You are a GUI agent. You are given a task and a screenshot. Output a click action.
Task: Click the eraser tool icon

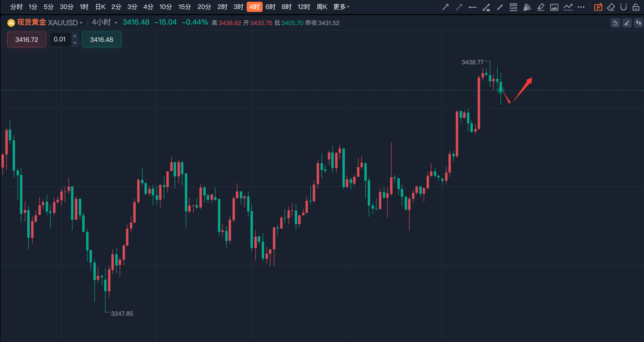(611, 7)
